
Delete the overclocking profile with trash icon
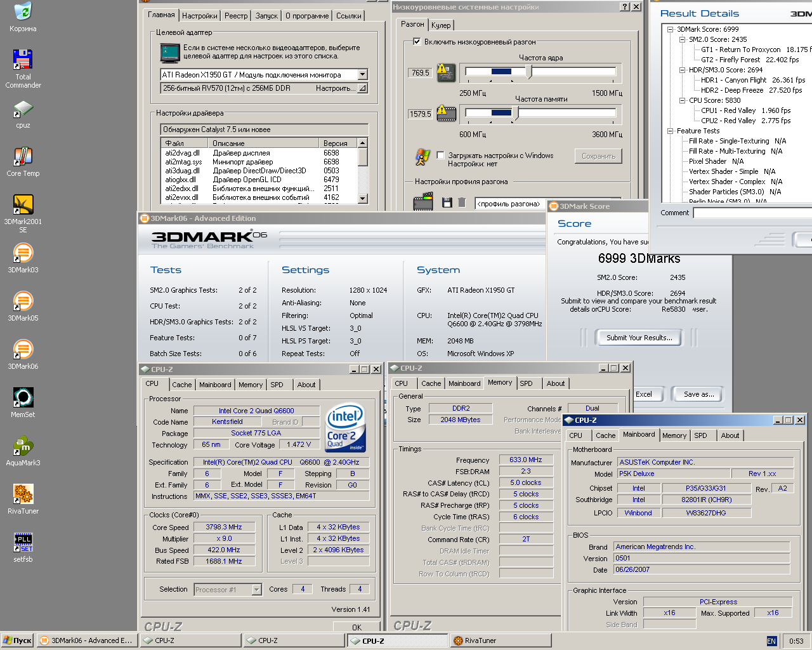click(x=462, y=202)
